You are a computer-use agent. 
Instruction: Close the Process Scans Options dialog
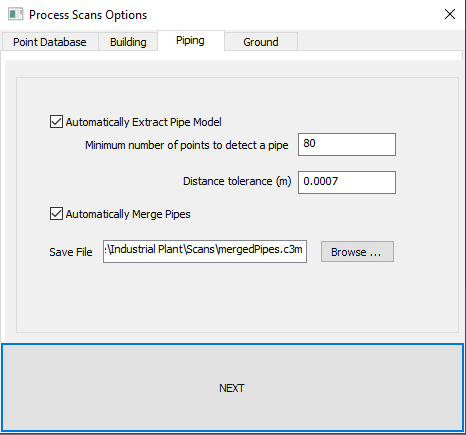[x=450, y=14]
